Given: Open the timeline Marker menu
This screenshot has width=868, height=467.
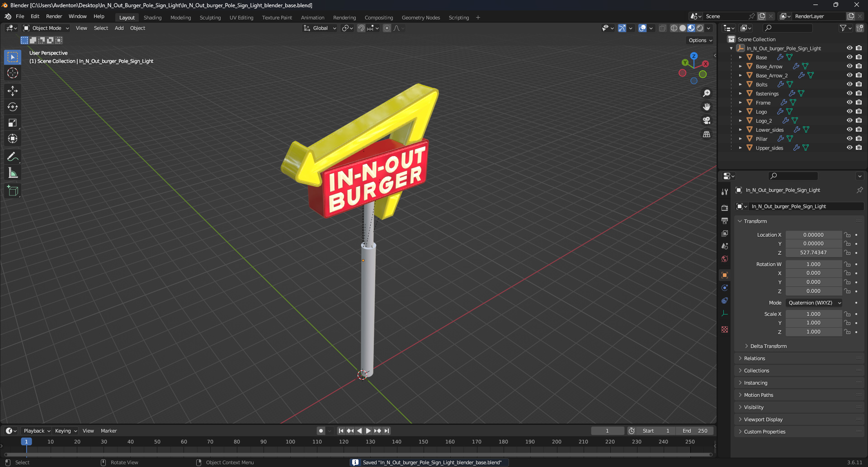Looking at the screenshot, I should coord(108,431).
